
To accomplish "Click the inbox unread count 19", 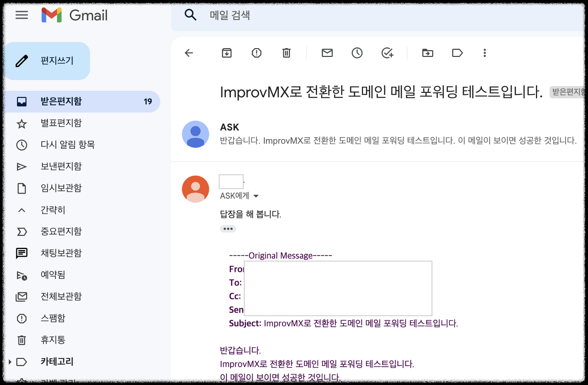I will click(147, 101).
